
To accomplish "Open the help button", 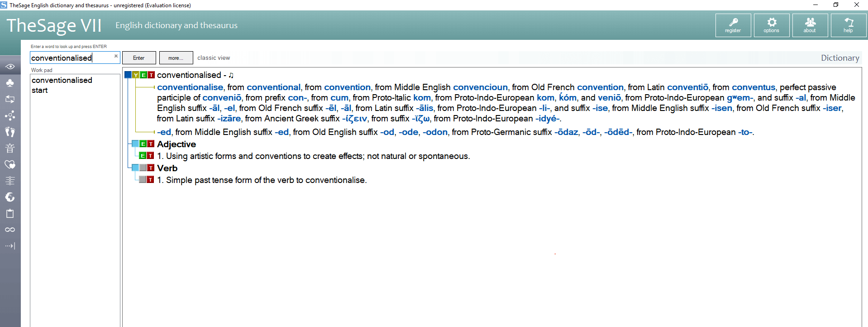I will coord(849,25).
